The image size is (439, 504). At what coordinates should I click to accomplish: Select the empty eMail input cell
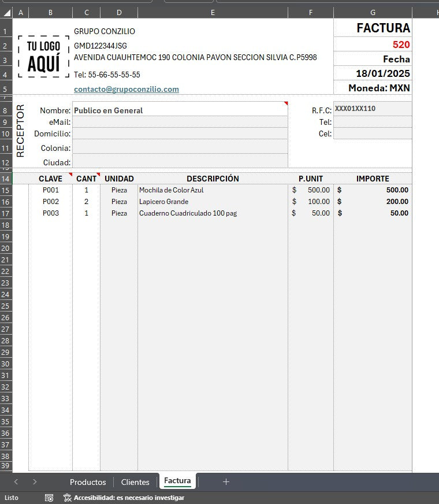point(180,122)
